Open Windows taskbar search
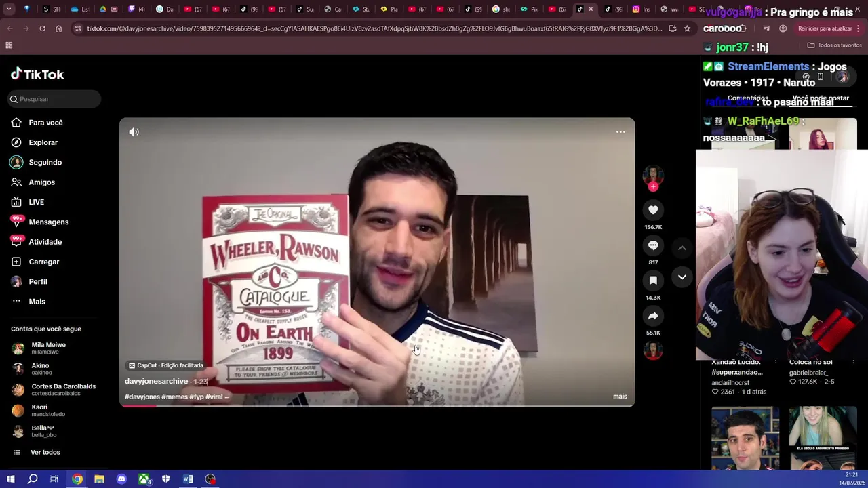The width and height of the screenshot is (868, 488). click(x=33, y=479)
